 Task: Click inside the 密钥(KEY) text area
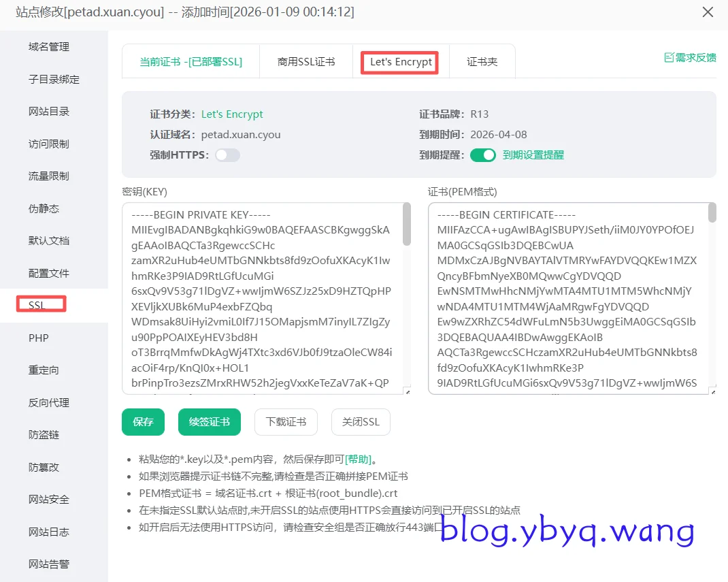(x=262, y=298)
